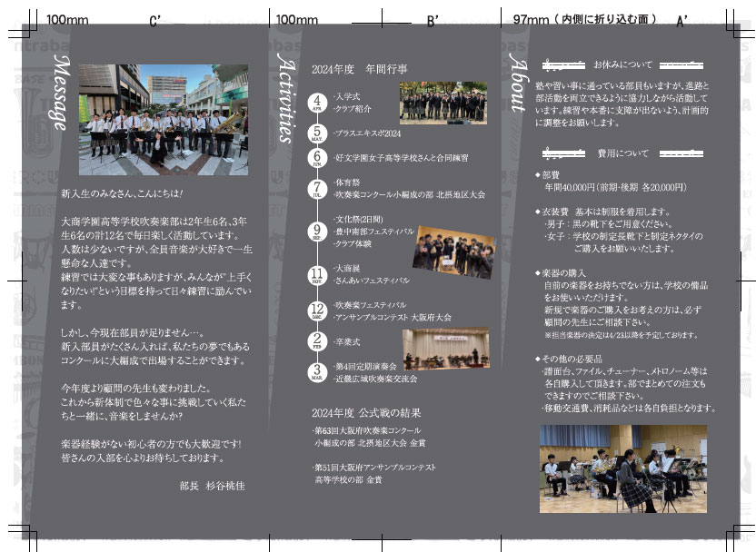Click the 2024年度 年間行事 heading

pos(359,69)
